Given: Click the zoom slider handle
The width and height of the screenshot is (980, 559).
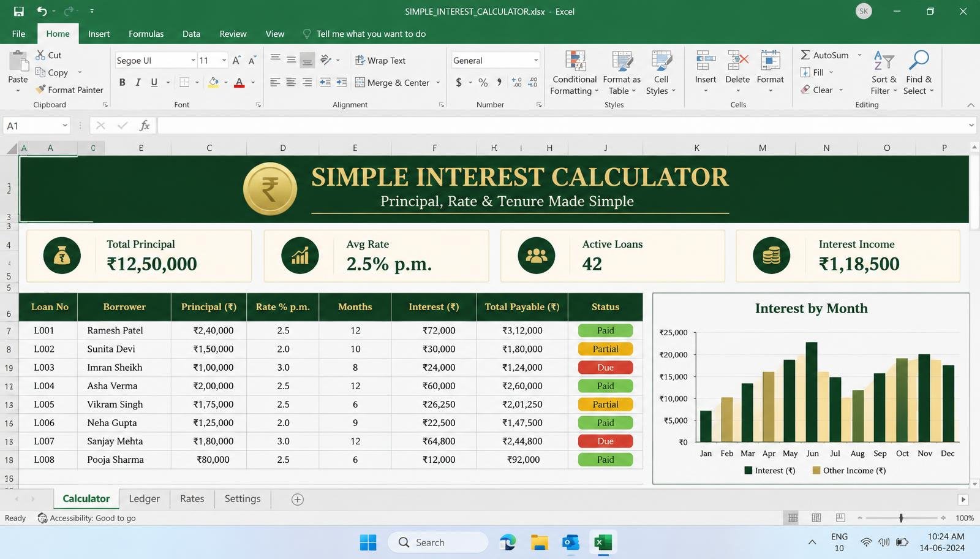Looking at the screenshot, I should pos(901,518).
